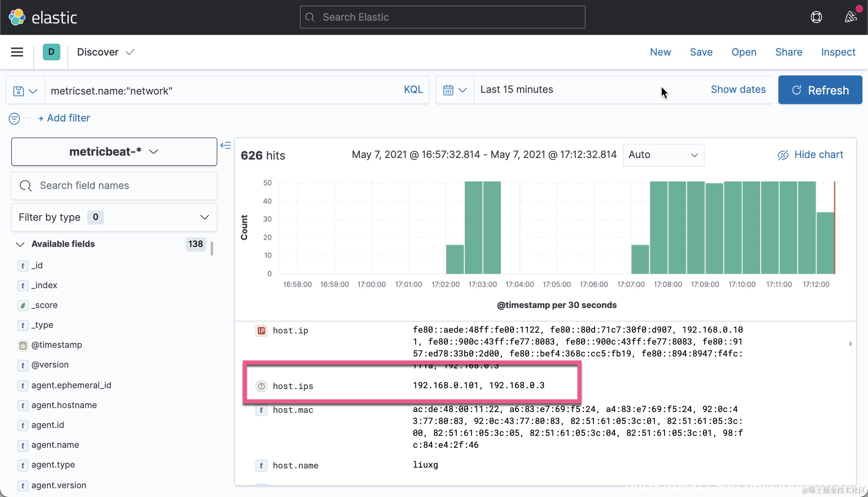Open the metricbeat-* index pattern dropdown
Screen dimensions: 868x497
(114, 152)
